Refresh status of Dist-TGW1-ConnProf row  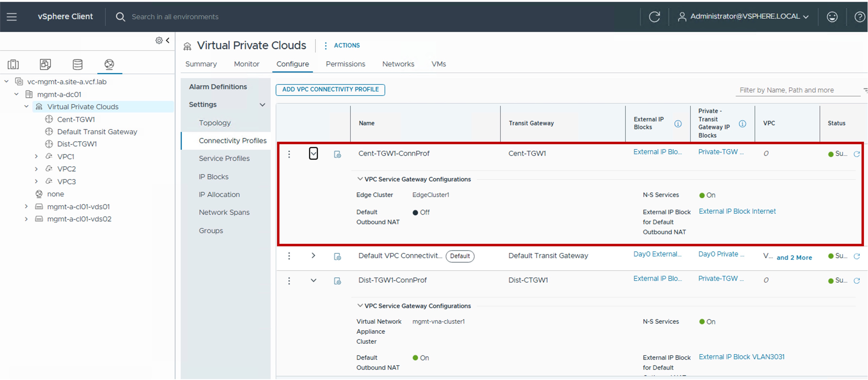(x=857, y=281)
